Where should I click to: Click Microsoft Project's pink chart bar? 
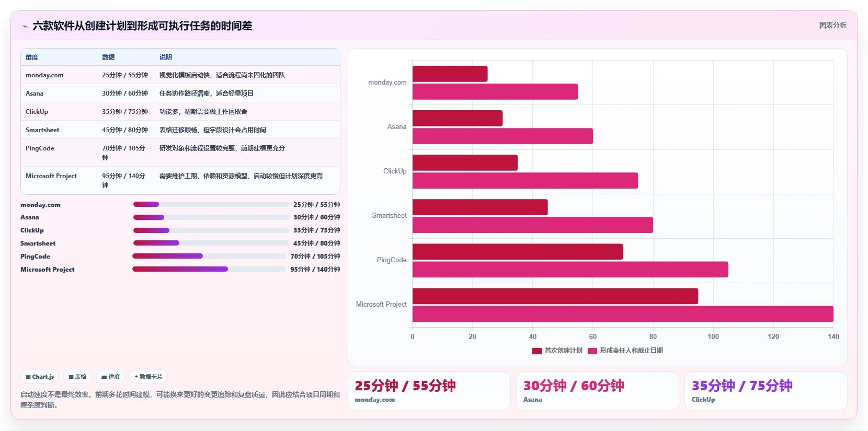click(623, 313)
